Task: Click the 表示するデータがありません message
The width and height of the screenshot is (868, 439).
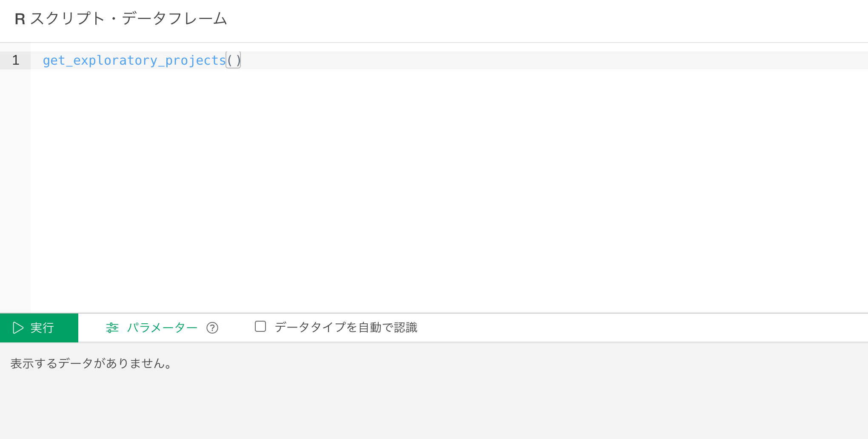Action: [91, 364]
